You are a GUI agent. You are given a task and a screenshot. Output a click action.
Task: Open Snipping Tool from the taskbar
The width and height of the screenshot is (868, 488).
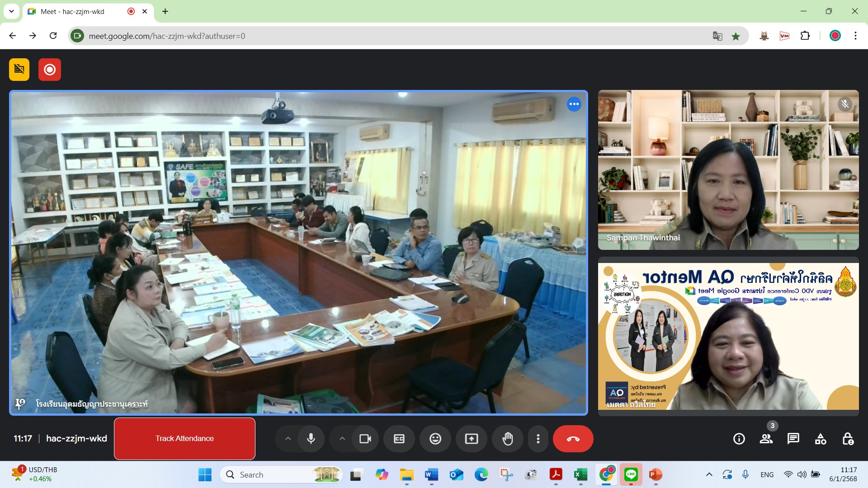pyautogui.click(x=506, y=474)
